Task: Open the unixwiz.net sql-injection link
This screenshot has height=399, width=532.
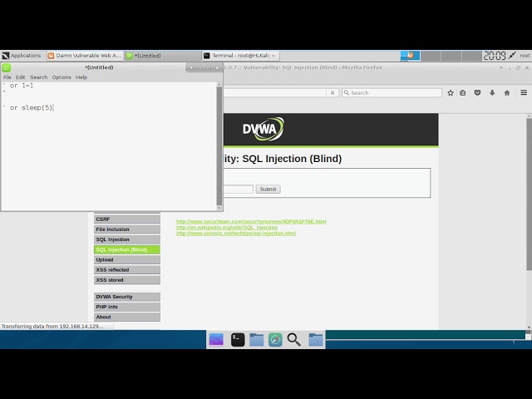Action: (x=236, y=233)
